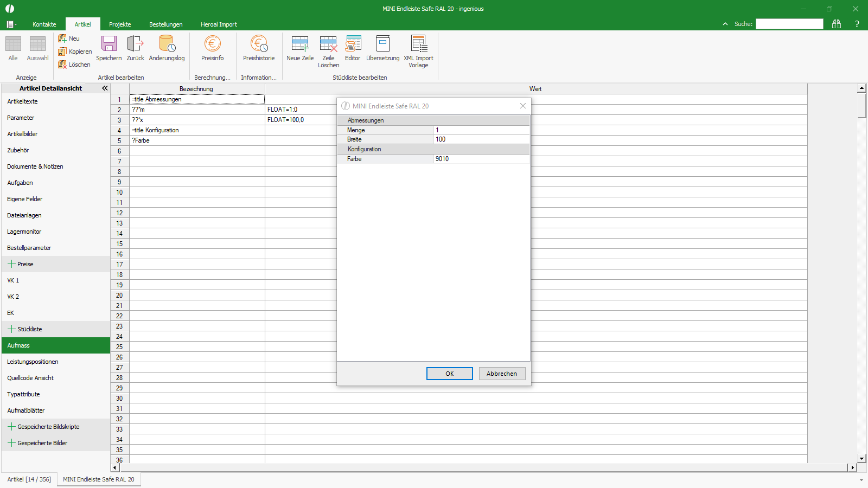Collapse the Artikel Detailansicht panel
The height and width of the screenshot is (488, 868).
[x=105, y=88]
